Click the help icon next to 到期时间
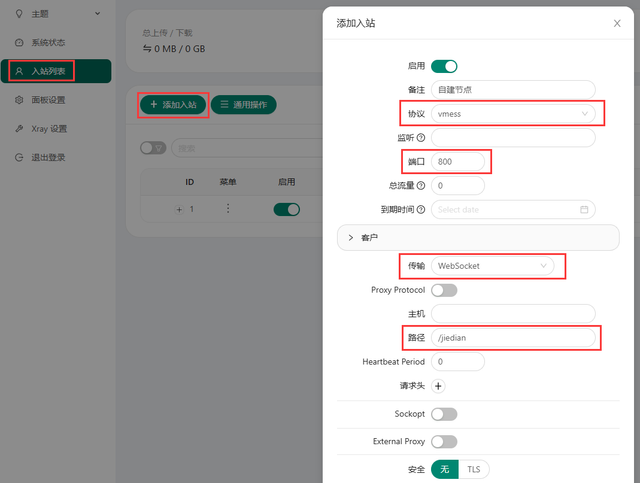This screenshot has width=640, height=483. click(x=421, y=210)
